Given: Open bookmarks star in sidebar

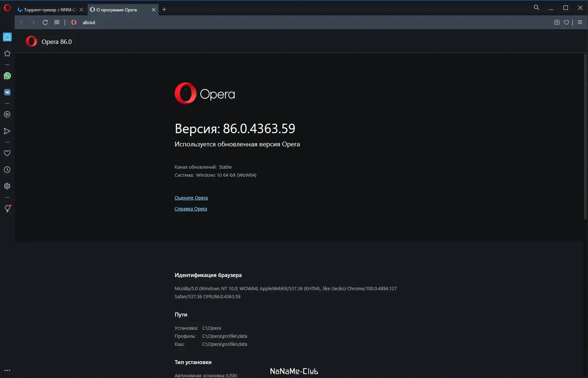Looking at the screenshot, I should (x=7, y=53).
